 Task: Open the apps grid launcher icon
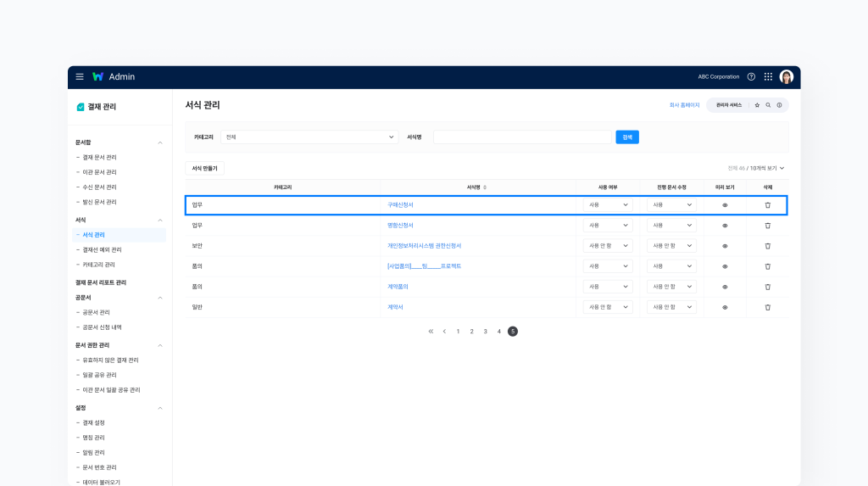point(768,76)
